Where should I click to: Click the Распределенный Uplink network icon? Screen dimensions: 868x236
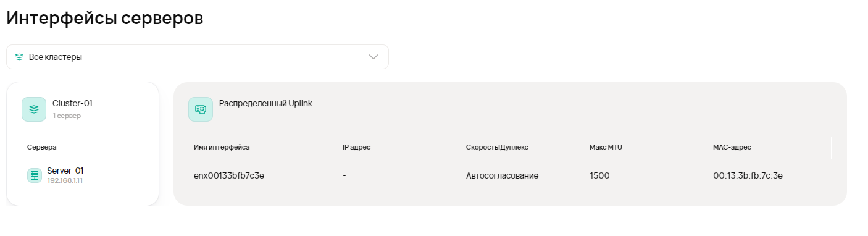pos(201,109)
